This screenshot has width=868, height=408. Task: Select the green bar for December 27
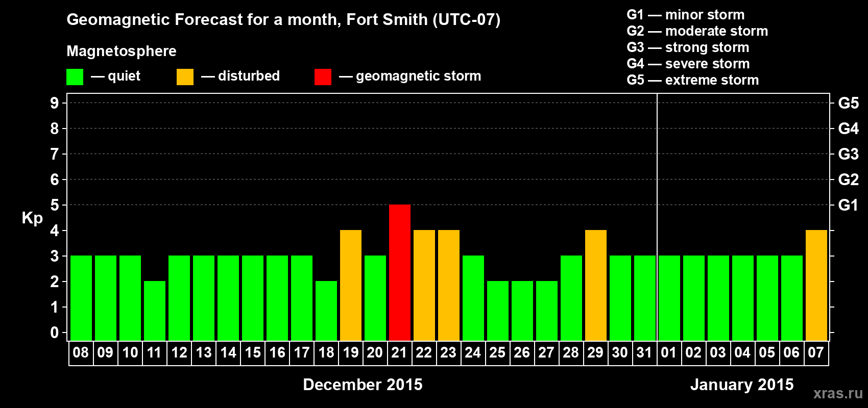click(x=547, y=311)
